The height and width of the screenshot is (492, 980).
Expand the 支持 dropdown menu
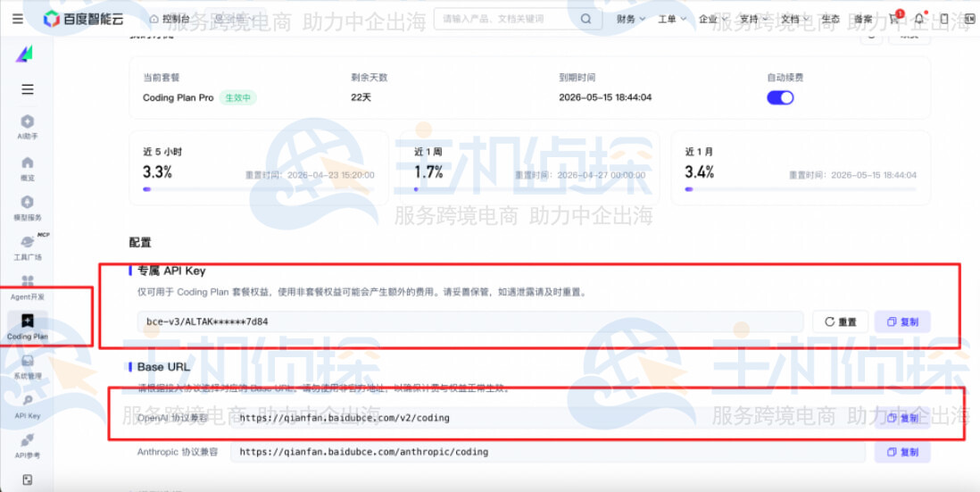point(754,19)
